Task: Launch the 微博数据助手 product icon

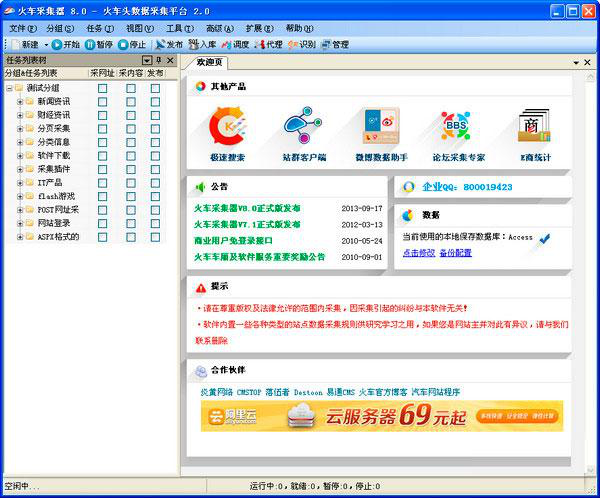Action: point(381,126)
